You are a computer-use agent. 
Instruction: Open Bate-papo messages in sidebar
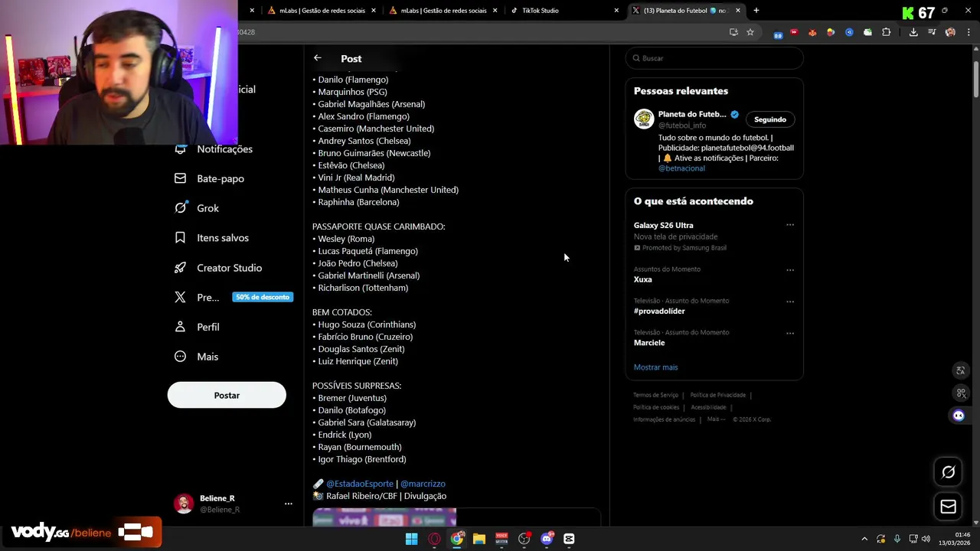(210, 178)
